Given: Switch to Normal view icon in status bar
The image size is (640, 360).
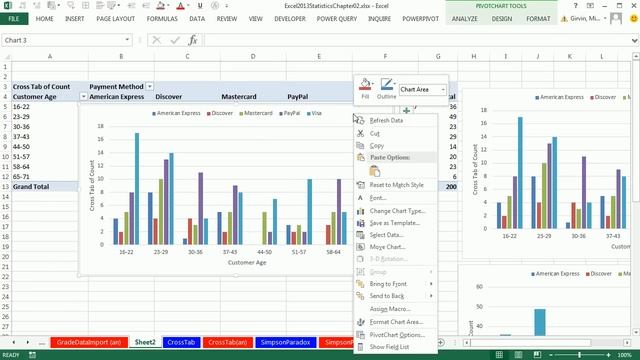Looking at the screenshot, I should click(499, 355).
